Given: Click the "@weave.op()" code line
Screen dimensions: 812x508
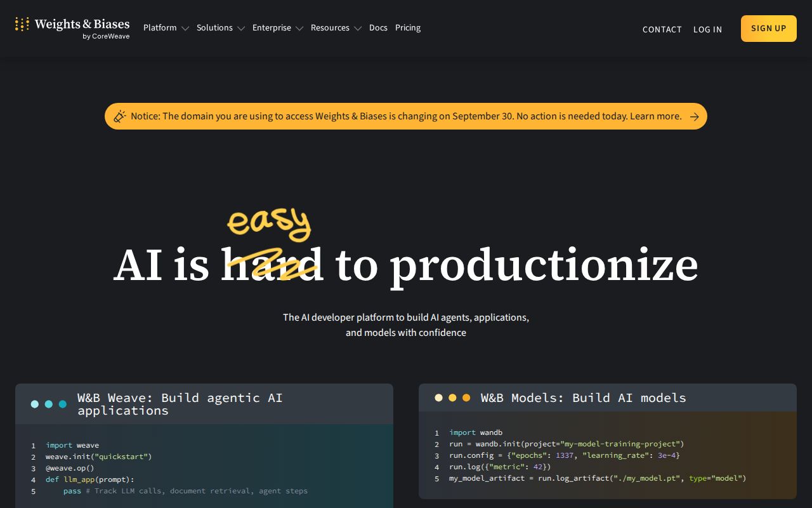Looking at the screenshot, I should pos(70,468).
